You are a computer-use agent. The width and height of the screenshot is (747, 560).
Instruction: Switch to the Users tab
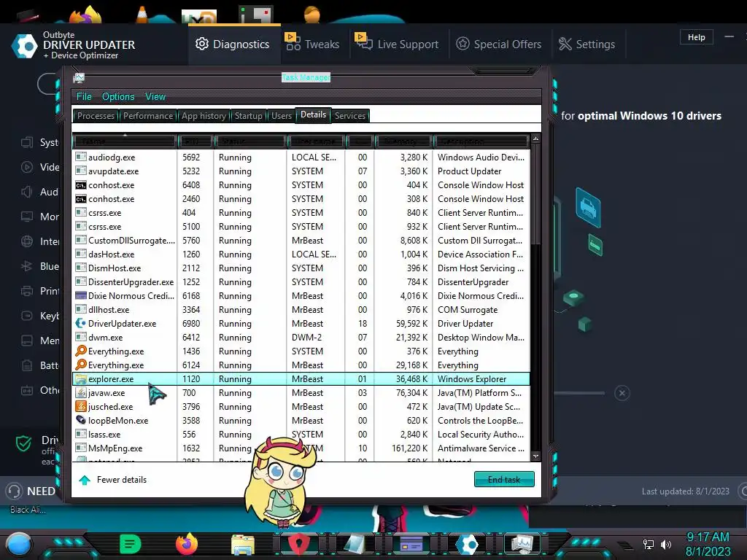coord(282,116)
